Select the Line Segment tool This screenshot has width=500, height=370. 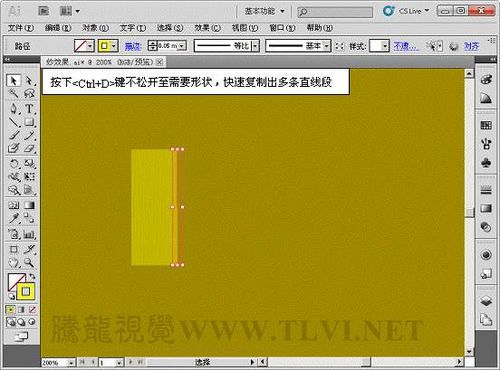(14, 122)
